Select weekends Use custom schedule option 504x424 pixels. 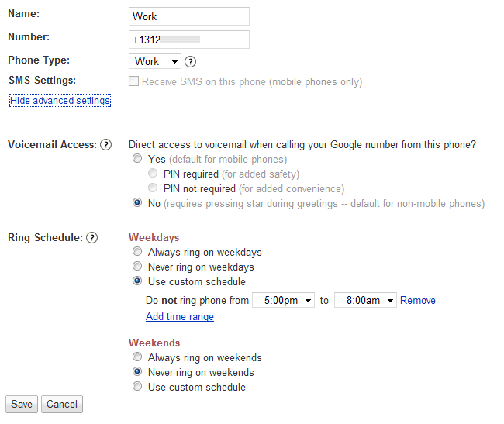coord(137,386)
